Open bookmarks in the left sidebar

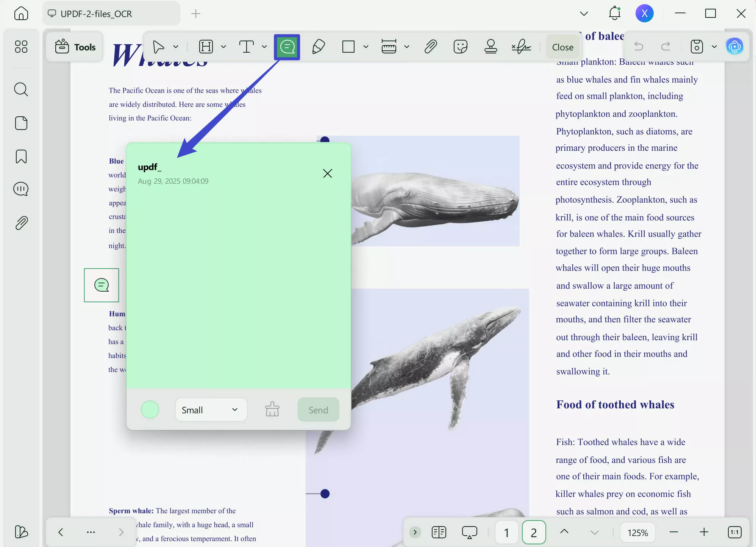(21, 156)
